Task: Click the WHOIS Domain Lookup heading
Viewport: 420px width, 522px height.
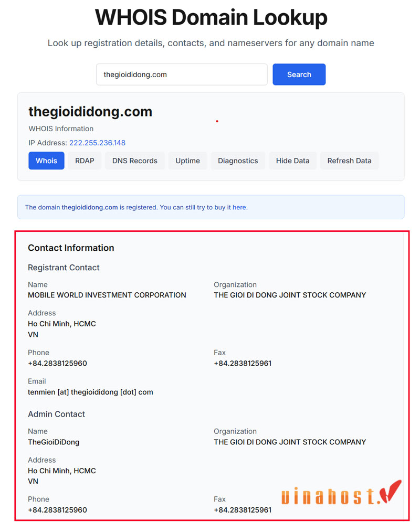Action: (211, 17)
